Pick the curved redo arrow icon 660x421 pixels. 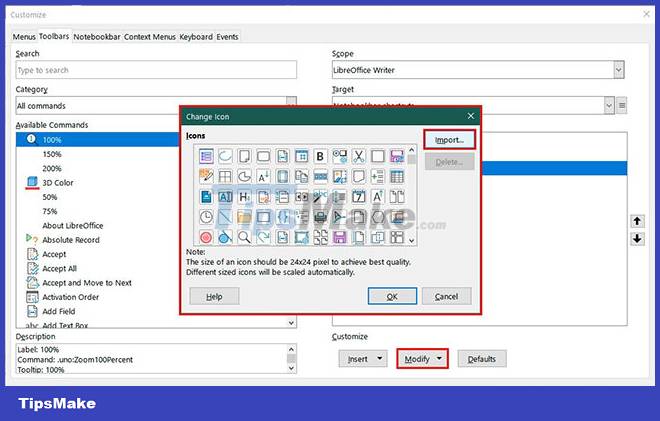pos(263,237)
